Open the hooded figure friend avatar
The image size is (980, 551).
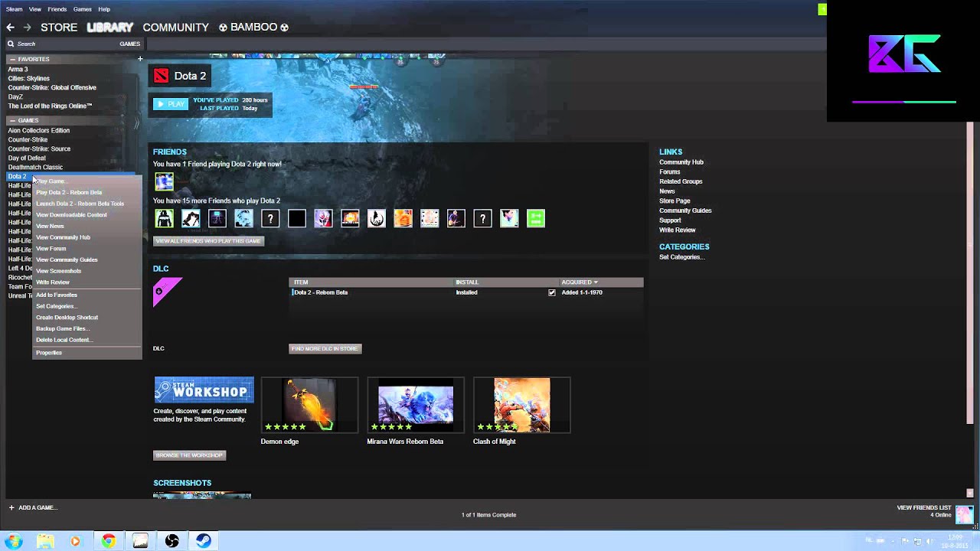point(164,219)
